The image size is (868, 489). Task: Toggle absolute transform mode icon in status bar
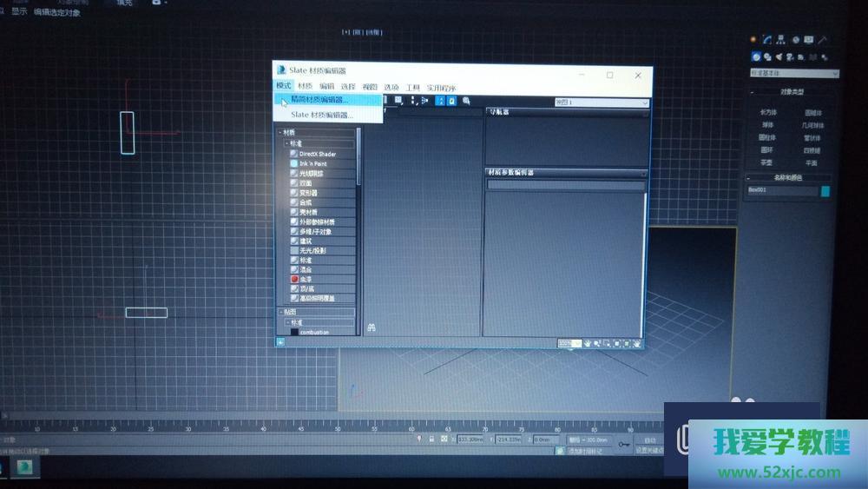[444, 439]
